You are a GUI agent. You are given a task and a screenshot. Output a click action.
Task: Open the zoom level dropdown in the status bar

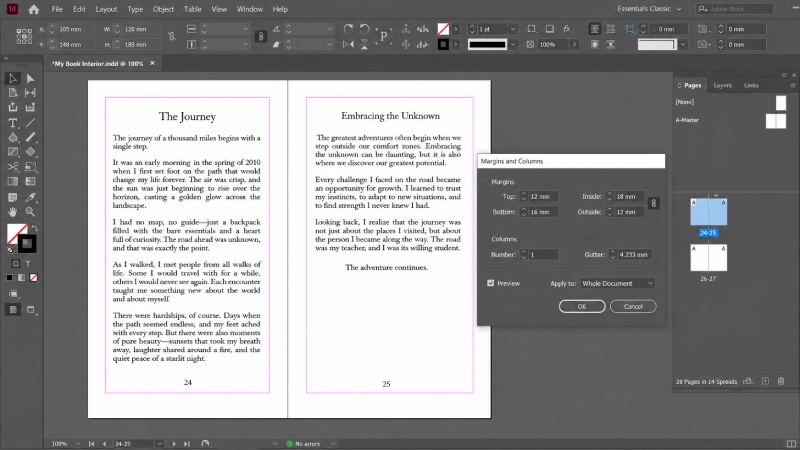point(78,444)
